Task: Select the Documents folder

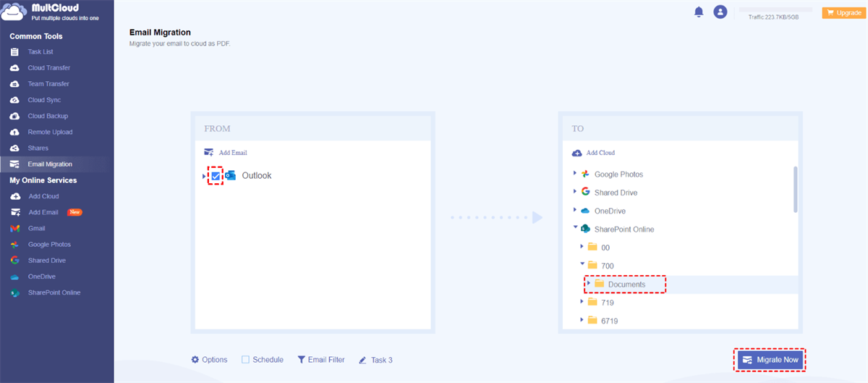Action: pyautogui.click(x=626, y=285)
